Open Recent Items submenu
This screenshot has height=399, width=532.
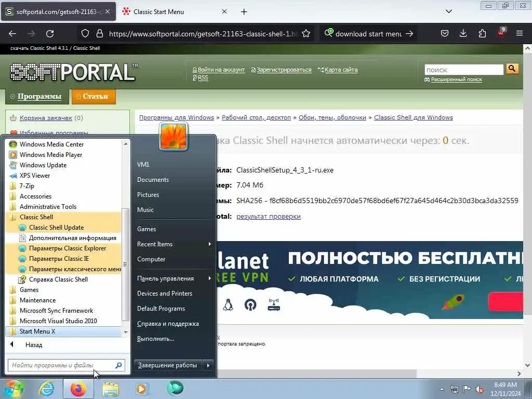(174, 244)
